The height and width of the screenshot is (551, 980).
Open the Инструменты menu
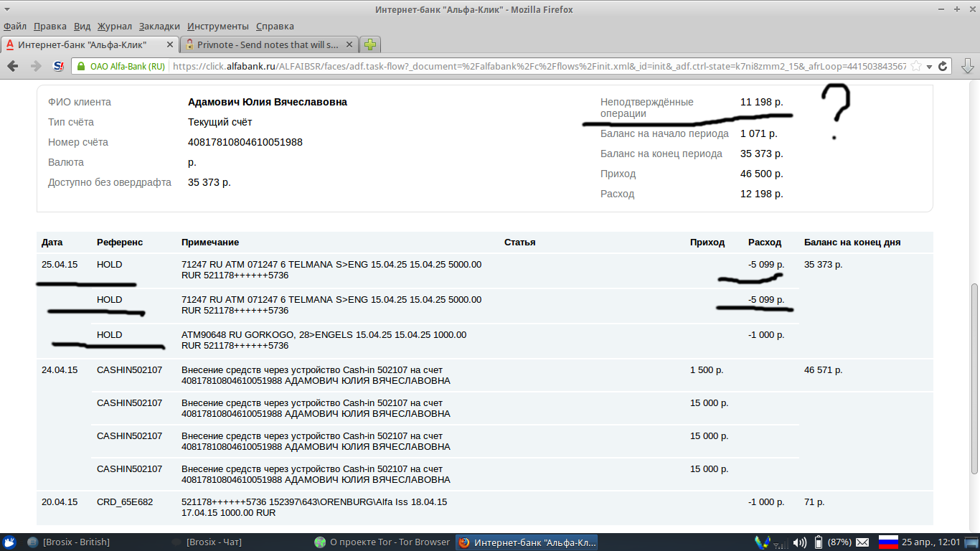[218, 26]
